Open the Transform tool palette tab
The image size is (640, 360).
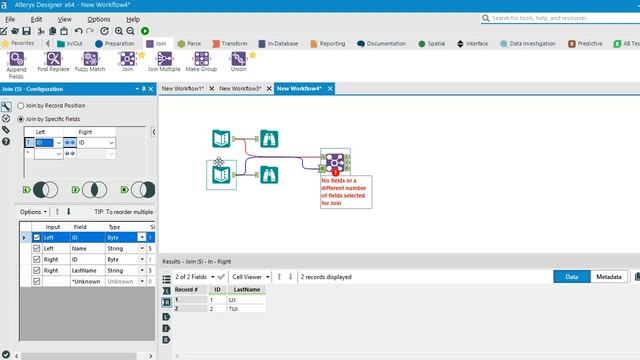click(230, 44)
